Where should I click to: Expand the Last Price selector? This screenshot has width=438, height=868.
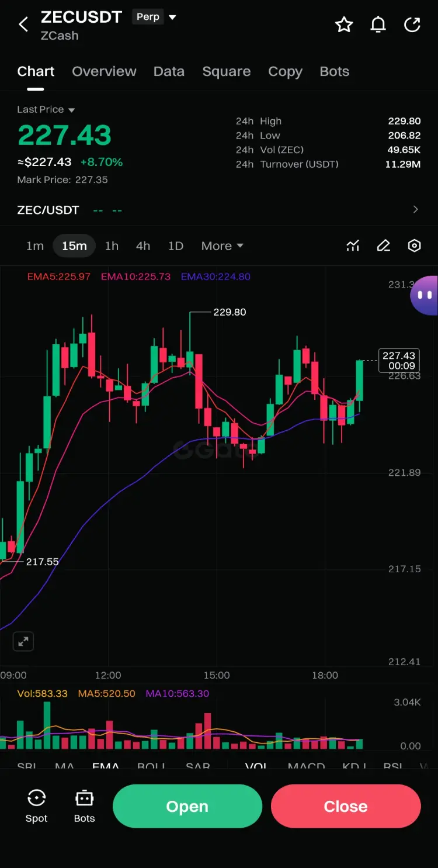(46, 109)
